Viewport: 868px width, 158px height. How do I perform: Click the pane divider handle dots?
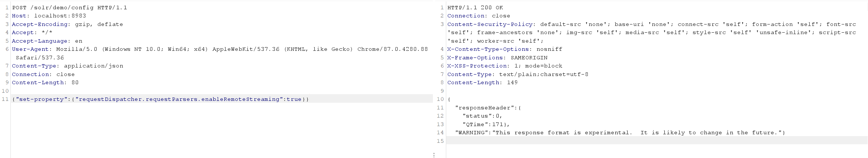pyautogui.click(x=434, y=155)
